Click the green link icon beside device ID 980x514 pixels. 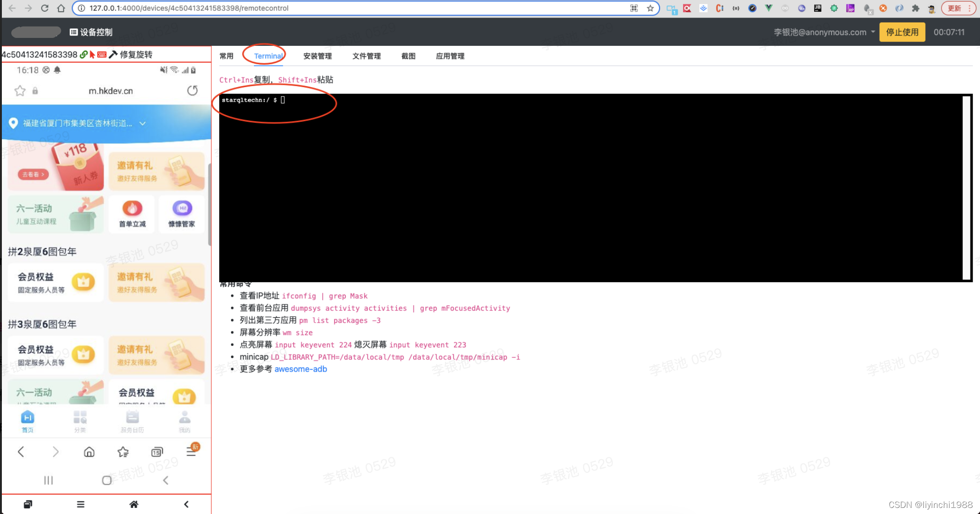pos(83,55)
